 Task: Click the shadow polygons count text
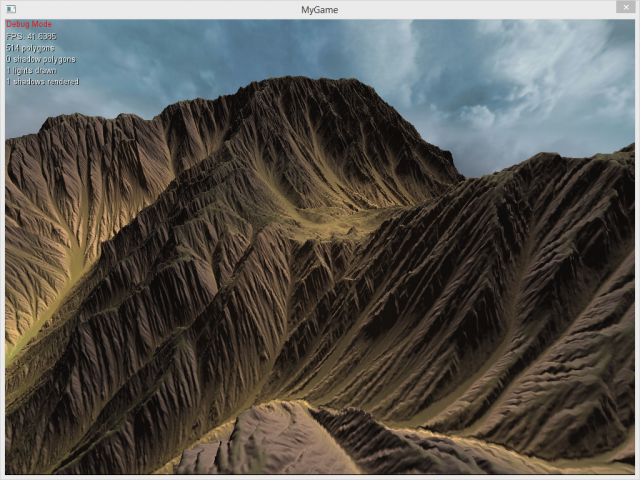coord(41,59)
